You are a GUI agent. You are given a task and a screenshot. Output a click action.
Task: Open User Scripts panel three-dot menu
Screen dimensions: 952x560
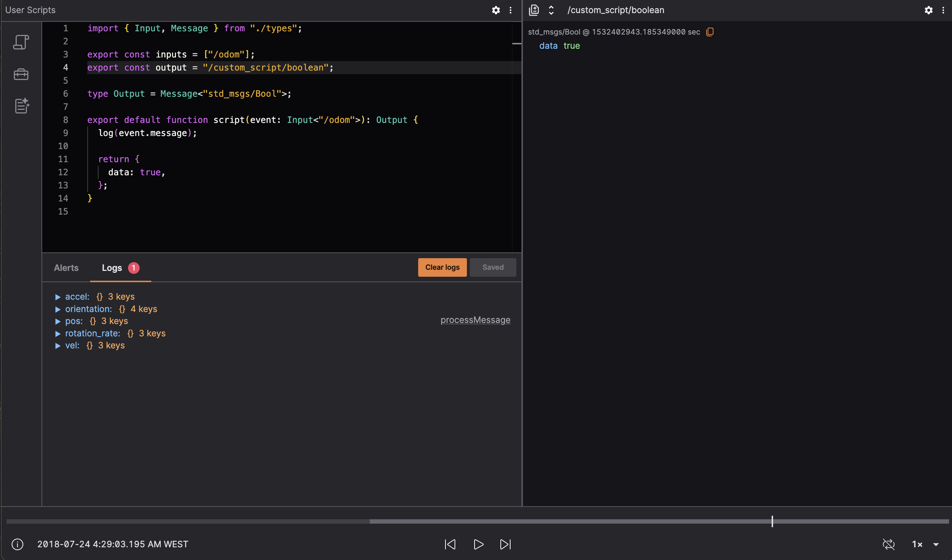coord(511,10)
